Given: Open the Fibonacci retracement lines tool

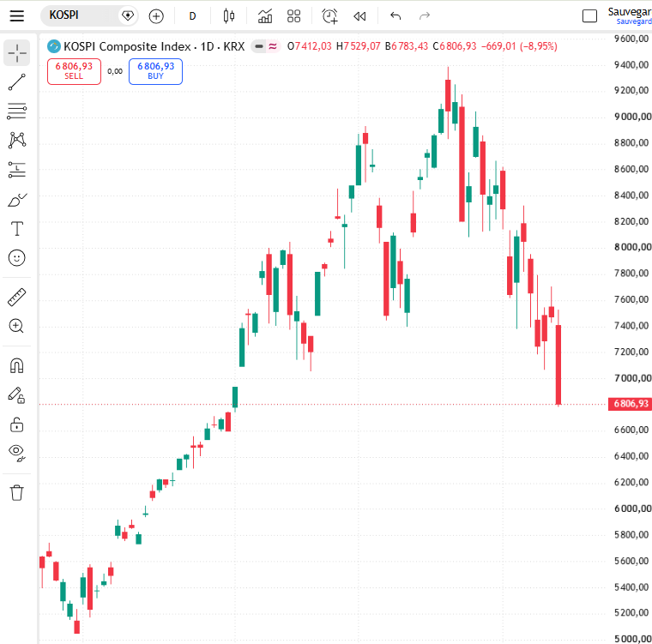Looking at the screenshot, I should pos(16,111).
